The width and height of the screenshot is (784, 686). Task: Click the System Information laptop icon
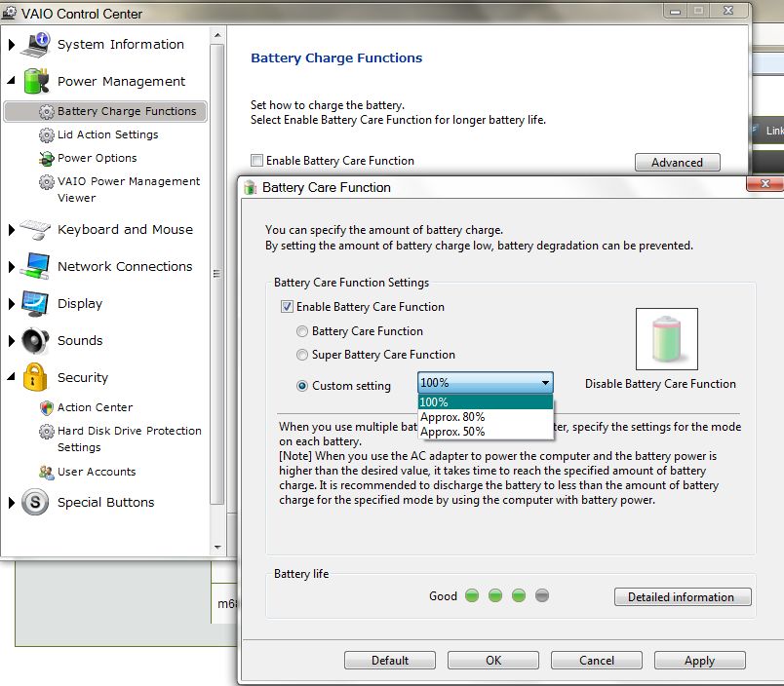[35, 45]
